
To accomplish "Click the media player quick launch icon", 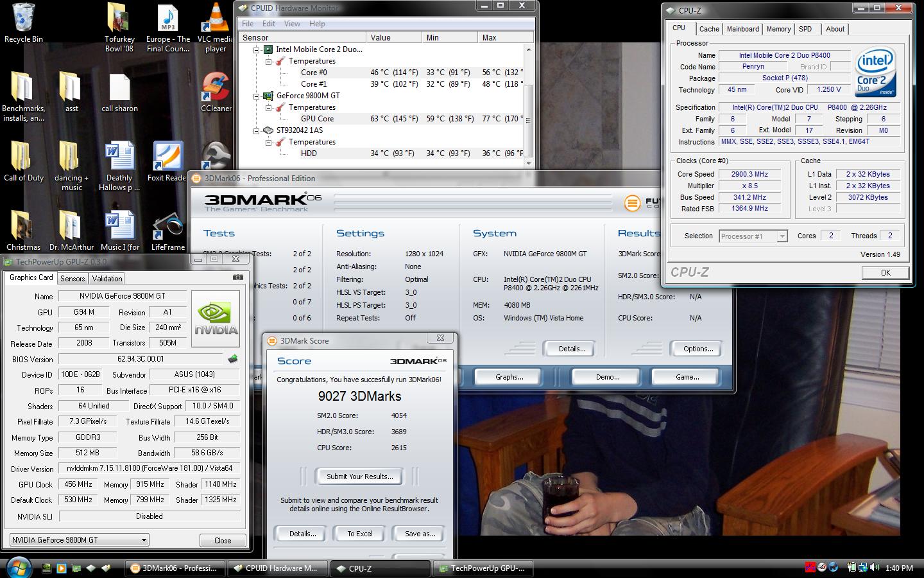I will [62, 568].
